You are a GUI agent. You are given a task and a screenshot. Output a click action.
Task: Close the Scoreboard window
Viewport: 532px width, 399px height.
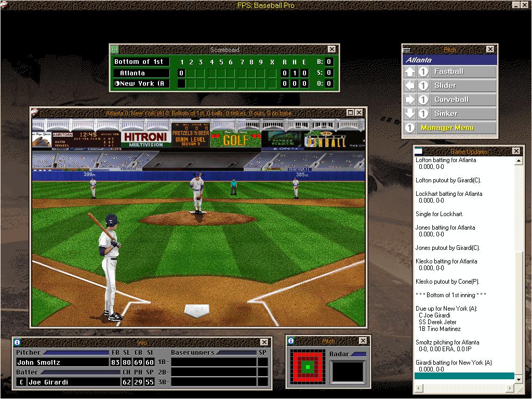tap(331, 49)
